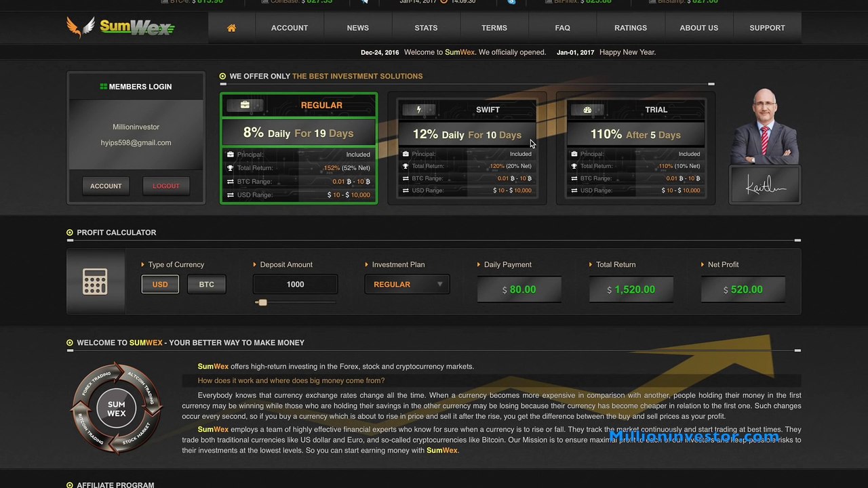Go to the Home page via house icon
This screenshot has width=868, height=488.
(x=231, y=28)
